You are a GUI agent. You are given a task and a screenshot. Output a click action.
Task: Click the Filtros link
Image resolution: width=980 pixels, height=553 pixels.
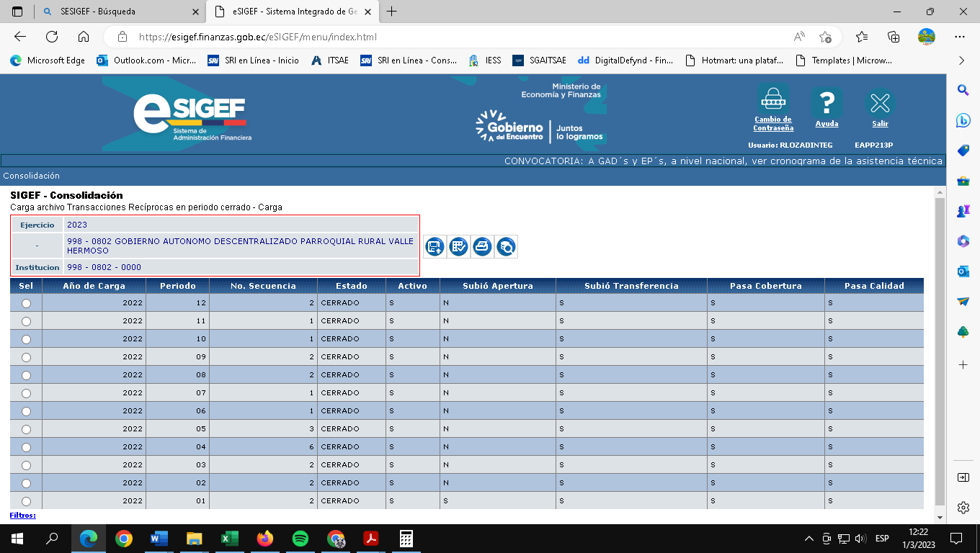tap(23, 515)
